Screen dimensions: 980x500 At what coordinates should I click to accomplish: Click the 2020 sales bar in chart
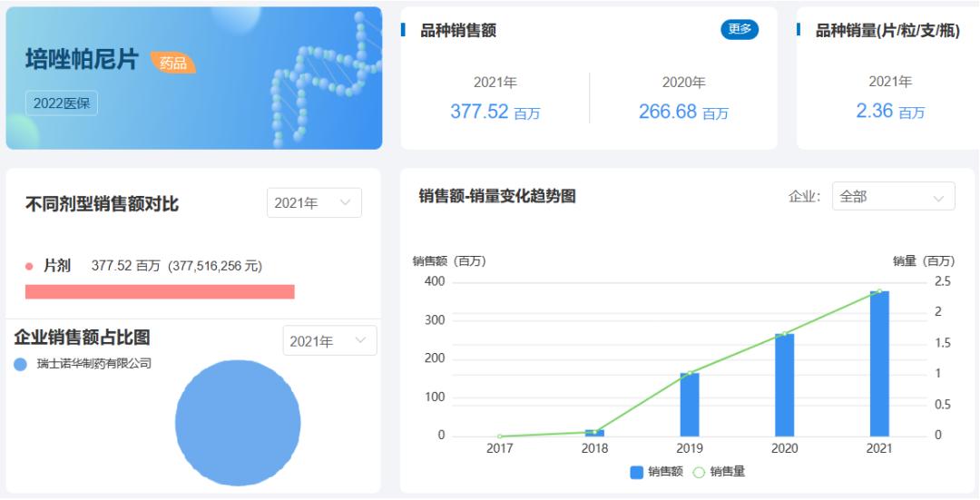tap(784, 385)
